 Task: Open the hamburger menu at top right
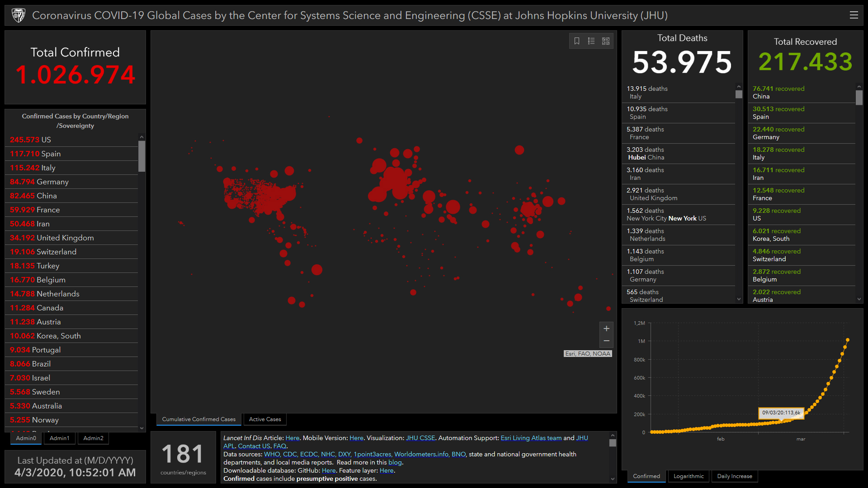click(854, 15)
